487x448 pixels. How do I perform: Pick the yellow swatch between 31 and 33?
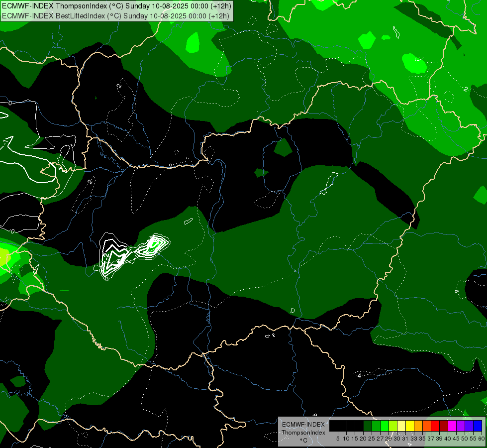410,426
